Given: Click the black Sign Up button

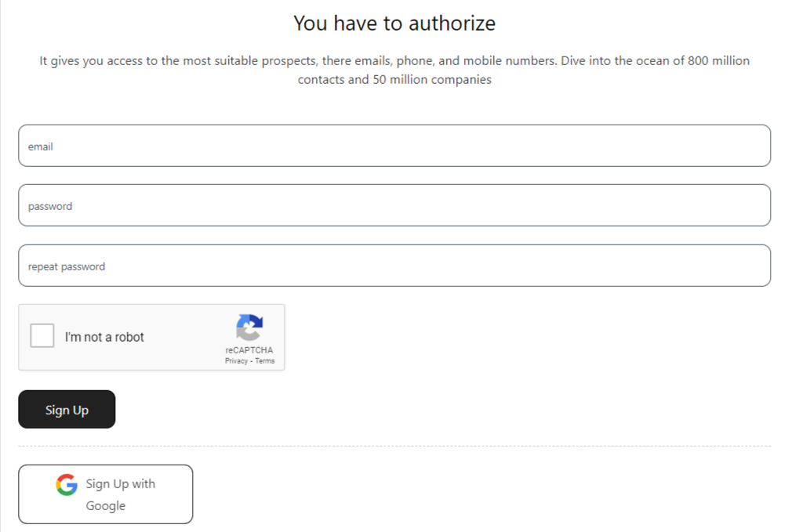Looking at the screenshot, I should [x=67, y=409].
